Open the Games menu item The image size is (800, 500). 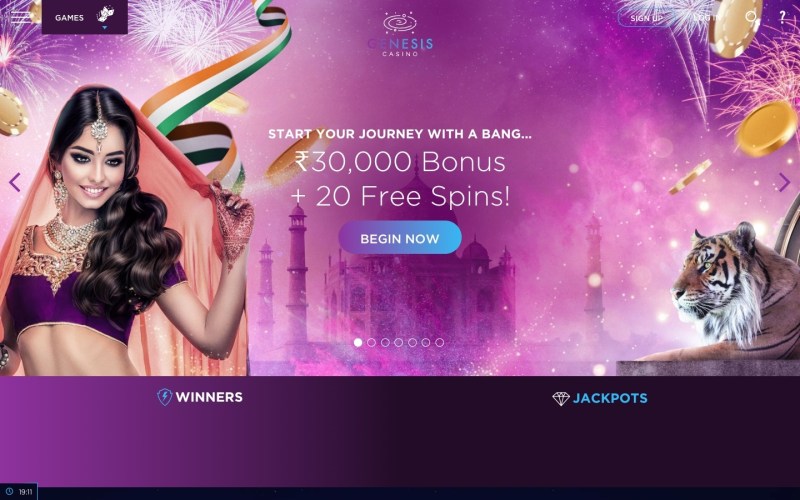pos(69,18)
